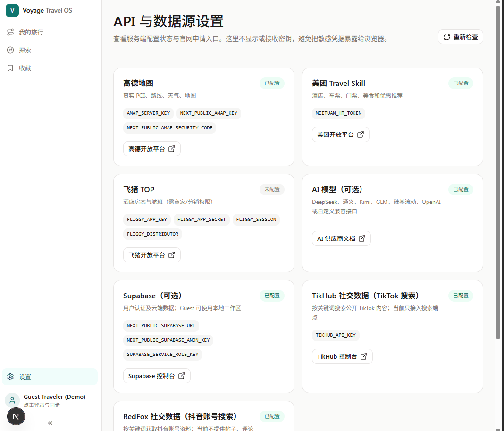The image size is (504, 431).
Task: Click 已配置 badge on Supabase card
Action: [x=272, y=296]
